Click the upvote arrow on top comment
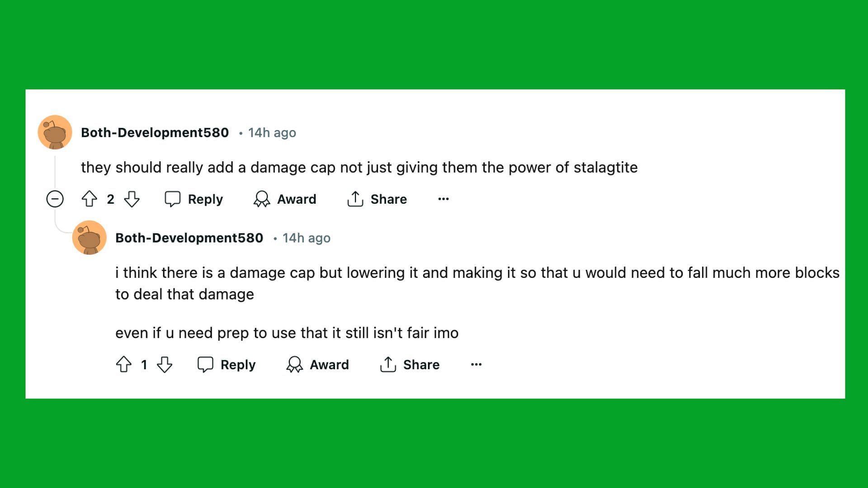Screen dimensions: 868x488 click(x=90, y=198)
